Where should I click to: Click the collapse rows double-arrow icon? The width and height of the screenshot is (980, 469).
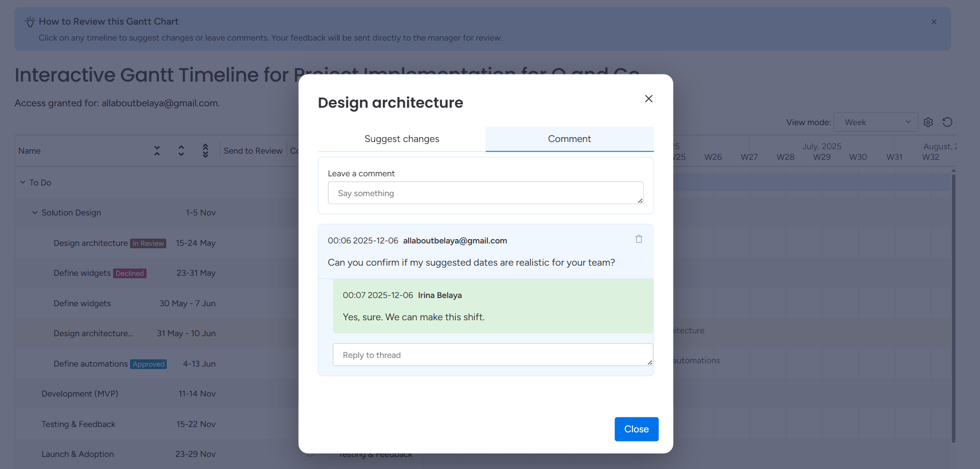coord(157,151)
